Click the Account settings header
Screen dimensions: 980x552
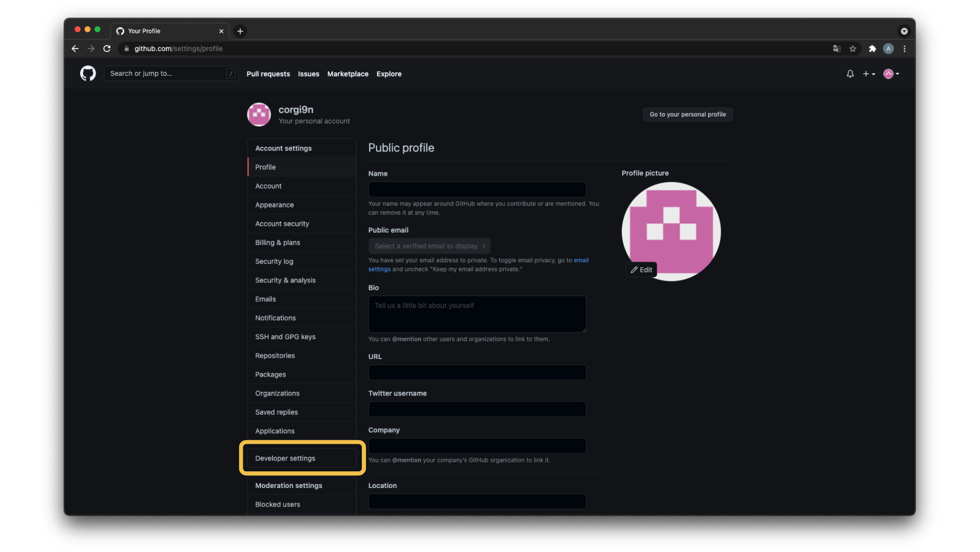(283, 148)
